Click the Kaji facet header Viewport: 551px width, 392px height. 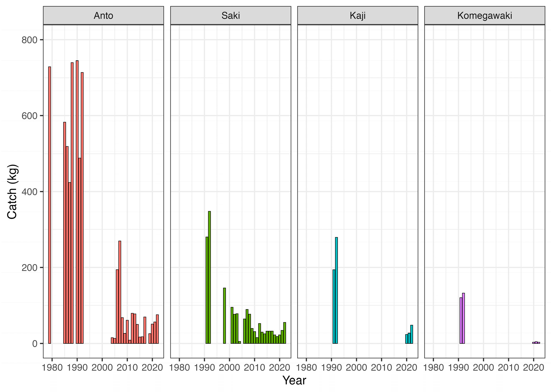[357, 15]
